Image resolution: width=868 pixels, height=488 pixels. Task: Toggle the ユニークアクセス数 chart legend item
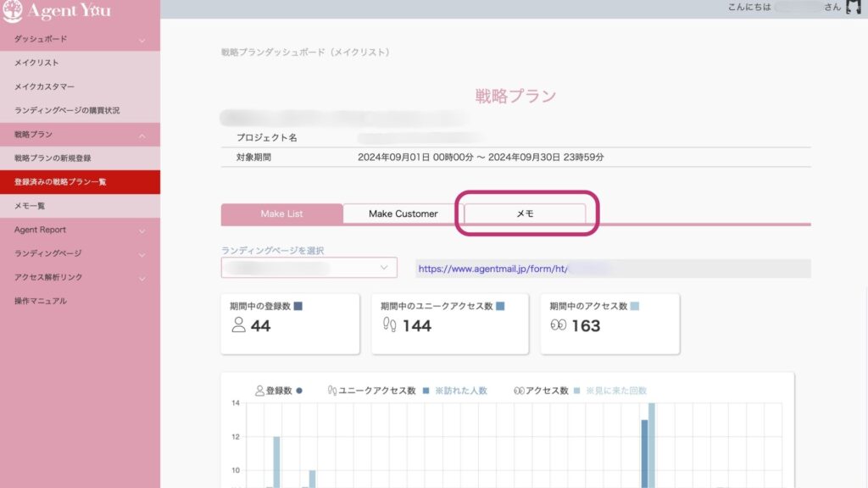click(x=373, y=391)
